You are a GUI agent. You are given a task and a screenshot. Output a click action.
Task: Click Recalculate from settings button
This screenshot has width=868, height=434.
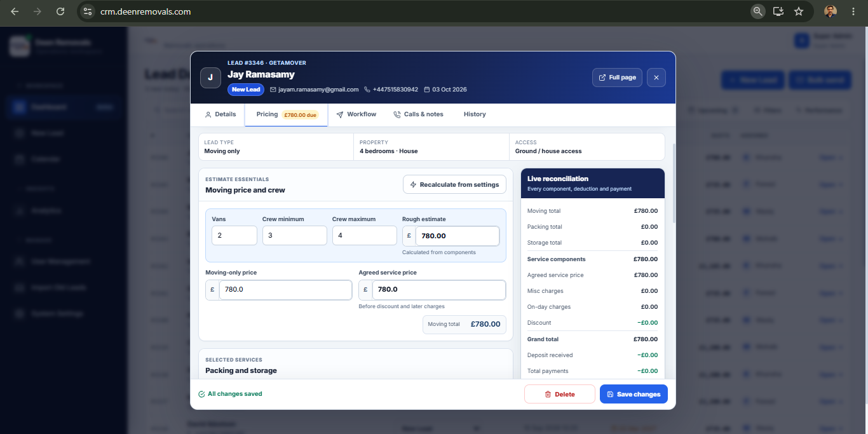click(x=454, y=184)
